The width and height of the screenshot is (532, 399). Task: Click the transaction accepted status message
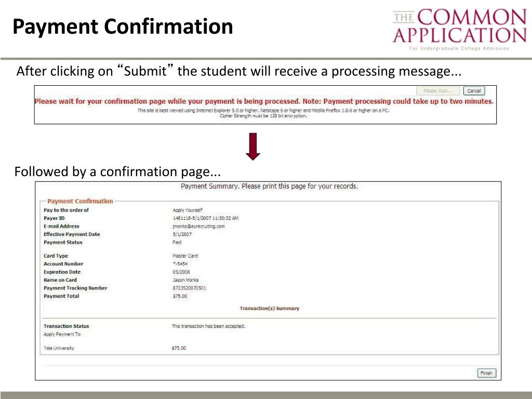coord(208,326)
